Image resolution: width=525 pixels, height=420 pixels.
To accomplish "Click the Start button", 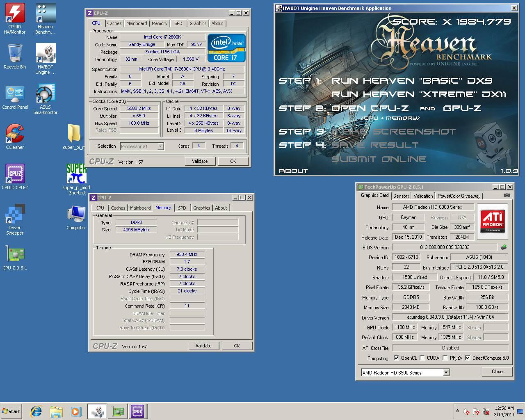I will coord(11,411).
